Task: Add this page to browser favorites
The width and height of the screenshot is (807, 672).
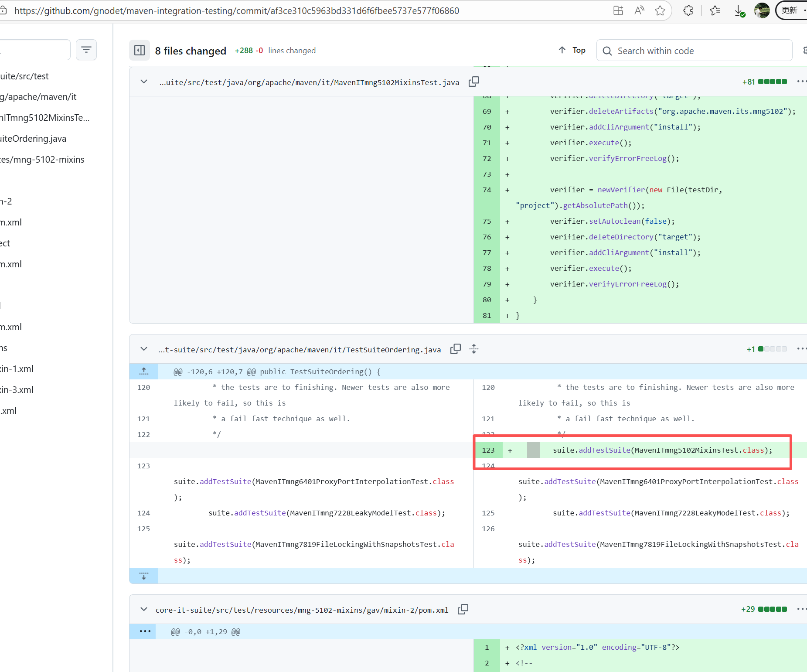Action: click(660, 10)
